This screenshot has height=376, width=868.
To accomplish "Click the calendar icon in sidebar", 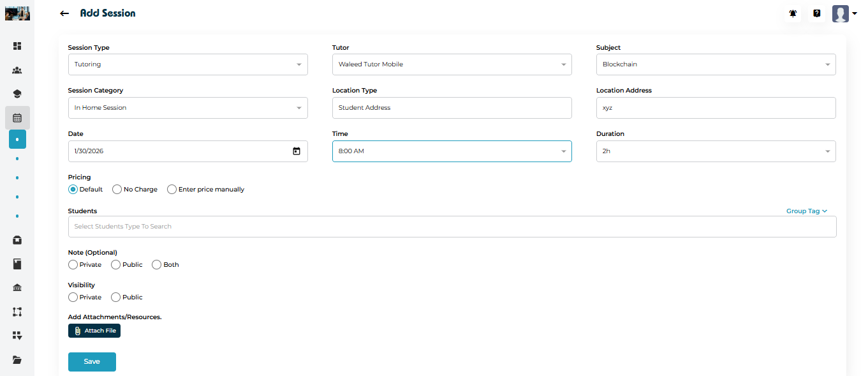I will (17, 118).
